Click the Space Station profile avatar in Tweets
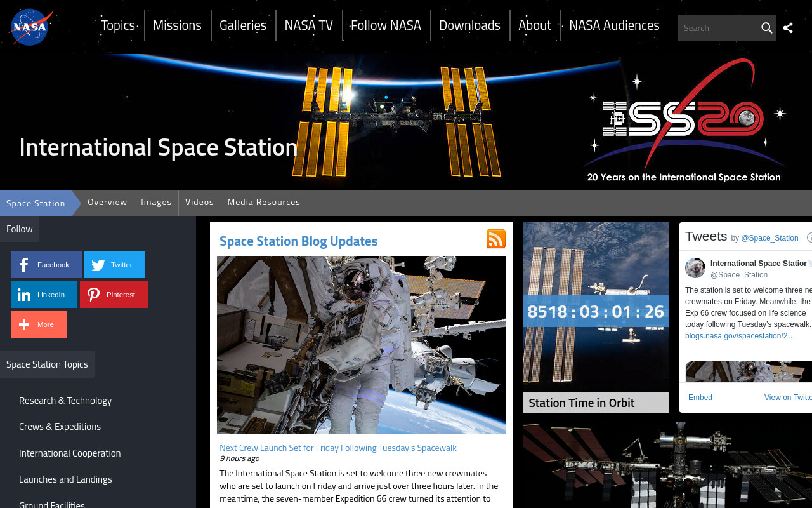The height and width of the screenshot is (508, 812). [695, 268]
